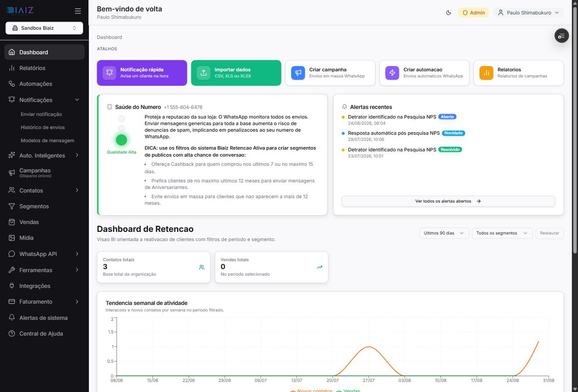Click the Ferramentas wrench icon
Image resolution: width=578 pixels, height=392 pixels.
(x=12, y=270)
